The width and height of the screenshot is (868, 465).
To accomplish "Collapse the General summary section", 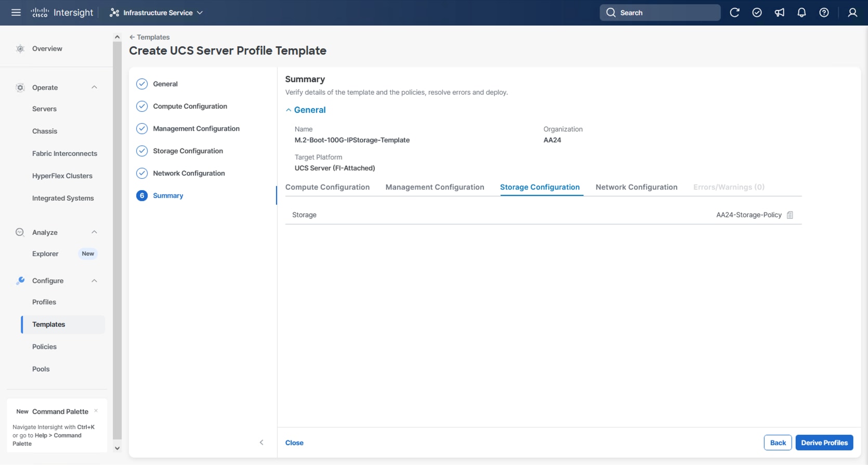I will 289,110.
